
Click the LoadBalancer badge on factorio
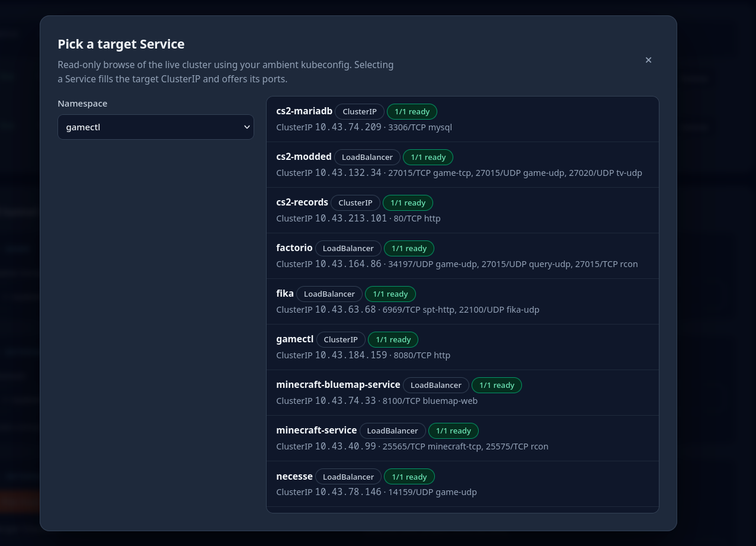click(x=348, y=248)
